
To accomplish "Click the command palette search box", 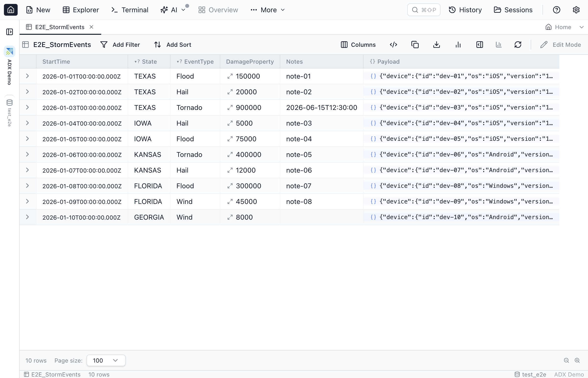I will coord(424,10).
